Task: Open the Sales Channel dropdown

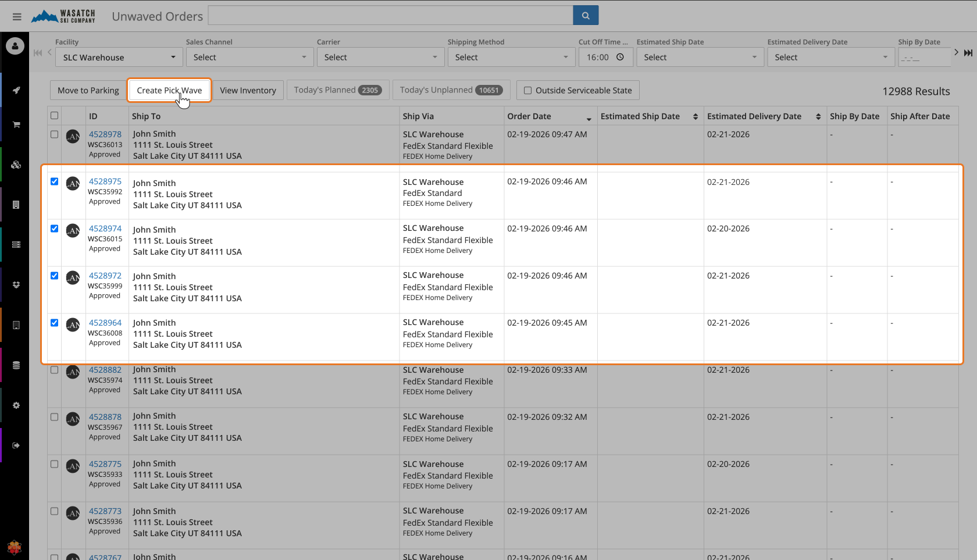Action: point(250,57)
